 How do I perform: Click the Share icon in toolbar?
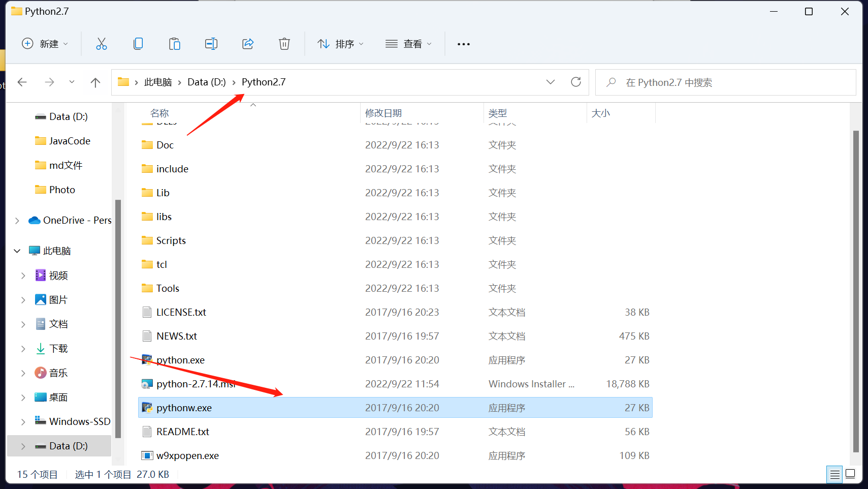pos(248,44)
